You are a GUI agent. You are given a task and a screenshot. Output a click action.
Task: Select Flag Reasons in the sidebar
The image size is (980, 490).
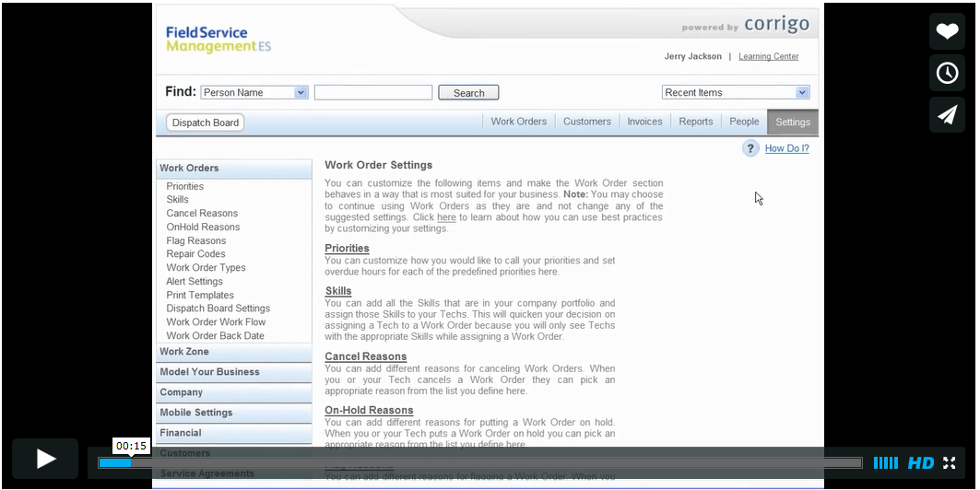[196, 240]
